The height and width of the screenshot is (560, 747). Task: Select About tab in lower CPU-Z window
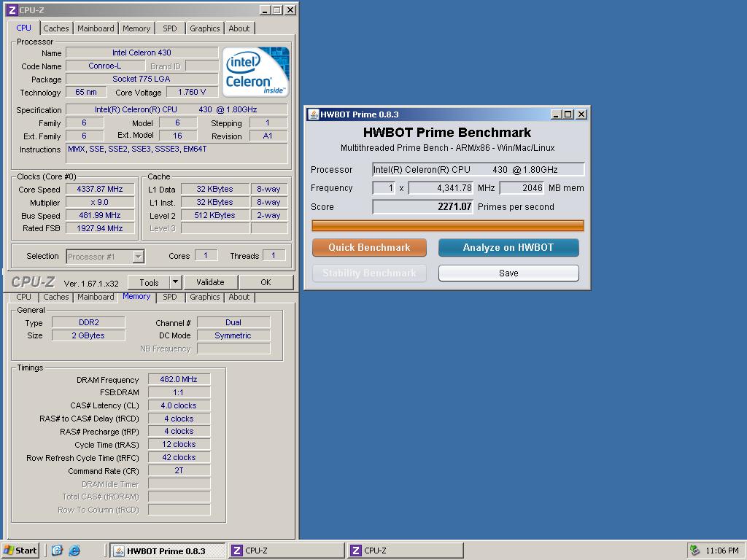coord(239,297)
